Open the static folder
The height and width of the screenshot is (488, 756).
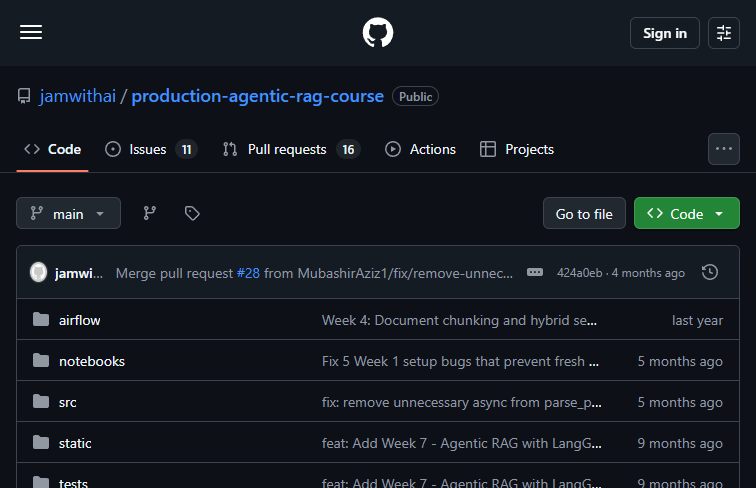click(x=75, y=443)
